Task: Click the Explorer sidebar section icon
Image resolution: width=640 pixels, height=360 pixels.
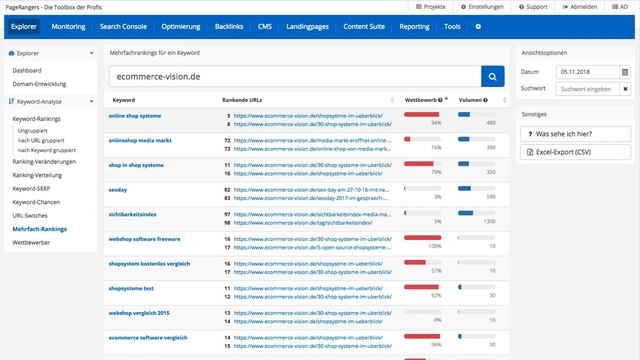Action: tap(11, 53)
